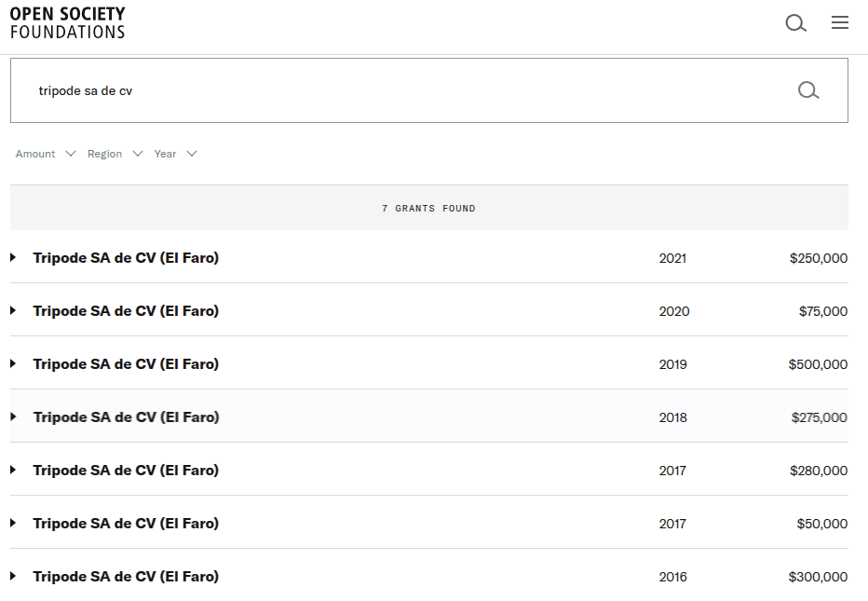Open the Year filter dropdown
Image resolution: width=868 pixels, height=601 pixels.
[175, 154]
